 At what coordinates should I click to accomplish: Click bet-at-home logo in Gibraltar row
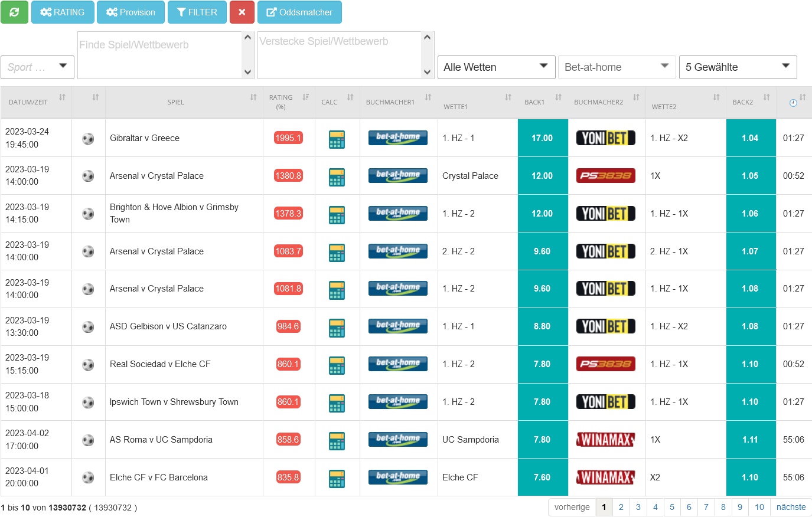point(398,138)
